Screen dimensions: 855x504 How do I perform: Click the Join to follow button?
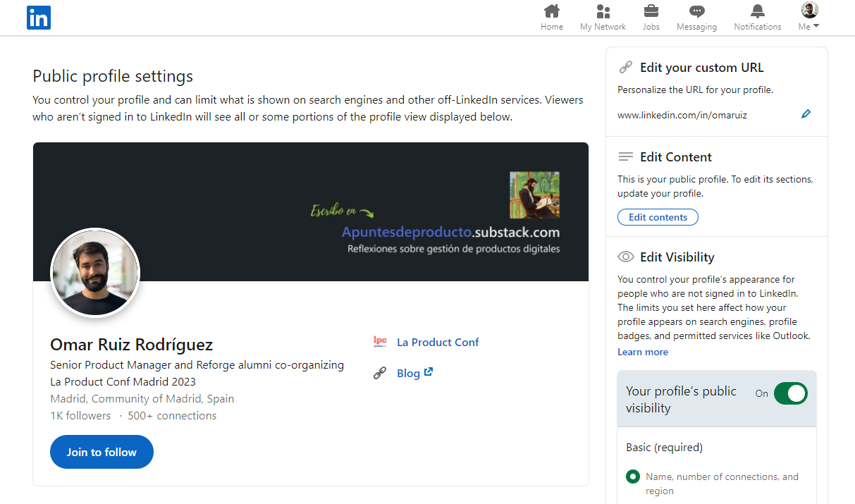tap(102, 452)
